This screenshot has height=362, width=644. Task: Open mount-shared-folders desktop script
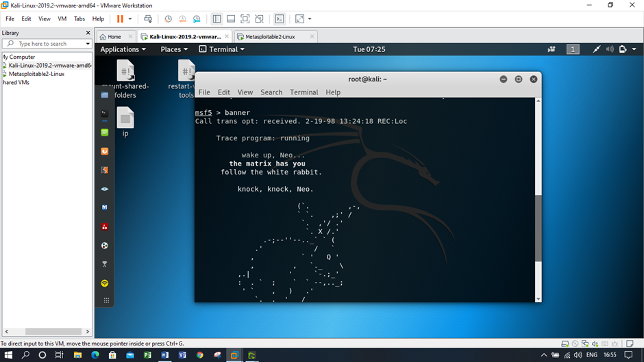pos(125,79)
